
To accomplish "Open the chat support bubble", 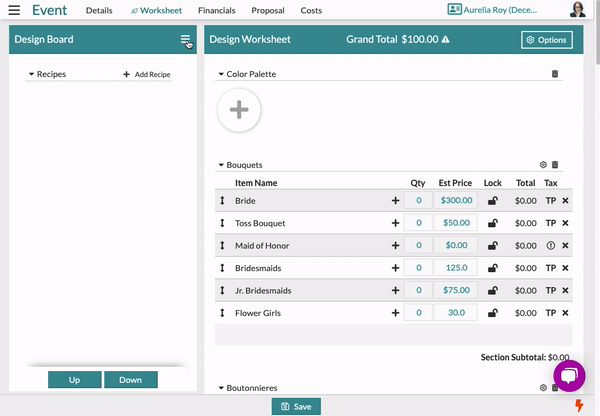I will (x=569, y=376).
